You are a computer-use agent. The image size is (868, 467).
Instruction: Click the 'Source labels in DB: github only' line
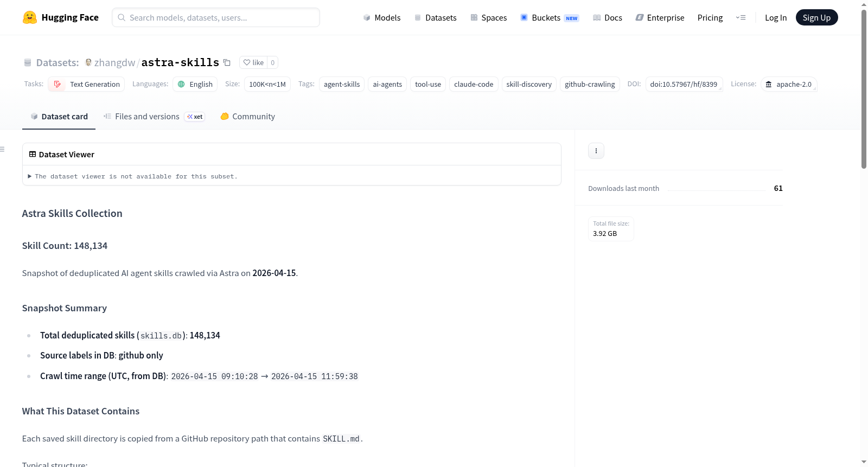coord(101,355)
